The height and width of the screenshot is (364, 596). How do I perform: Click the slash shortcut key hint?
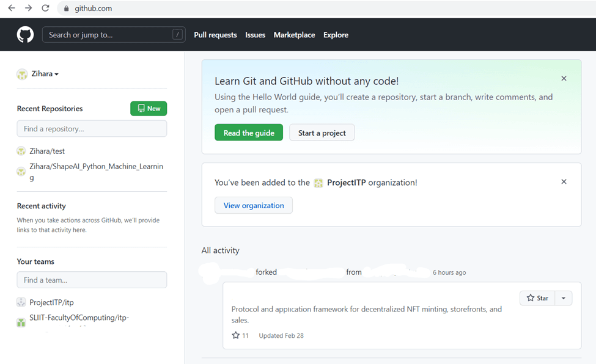(x=177, y=35)
